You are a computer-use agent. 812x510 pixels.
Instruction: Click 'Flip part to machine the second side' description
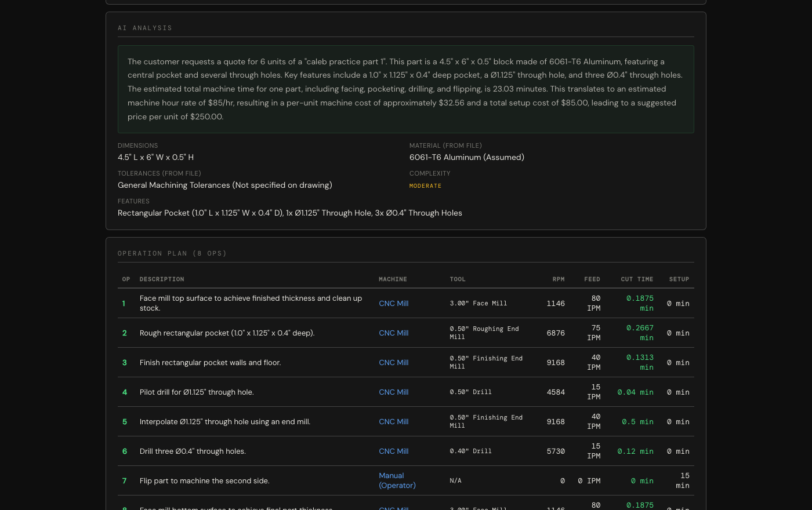click(205, 480)
